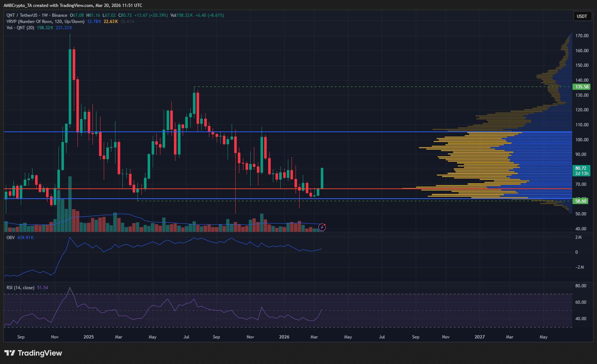
Task: Click the purple lightning bolt event icon
Action: 322,227
